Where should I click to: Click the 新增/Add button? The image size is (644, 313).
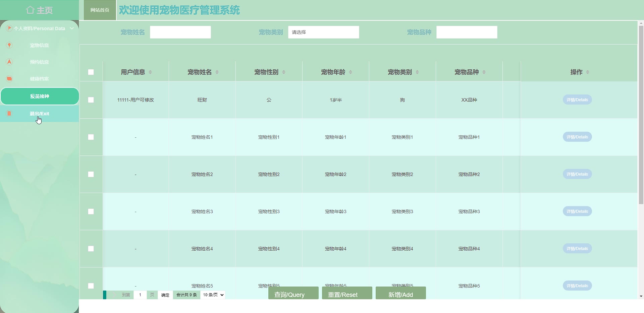(400, 294)
